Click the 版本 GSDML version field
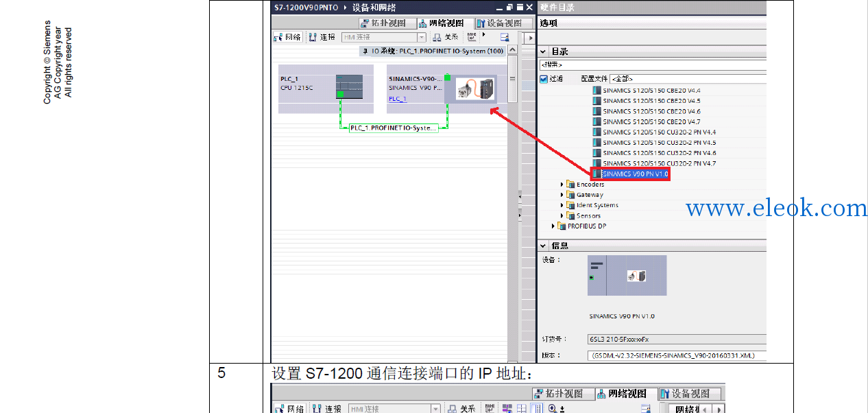Viewport: 868px width, 413px height. (677, 355)
